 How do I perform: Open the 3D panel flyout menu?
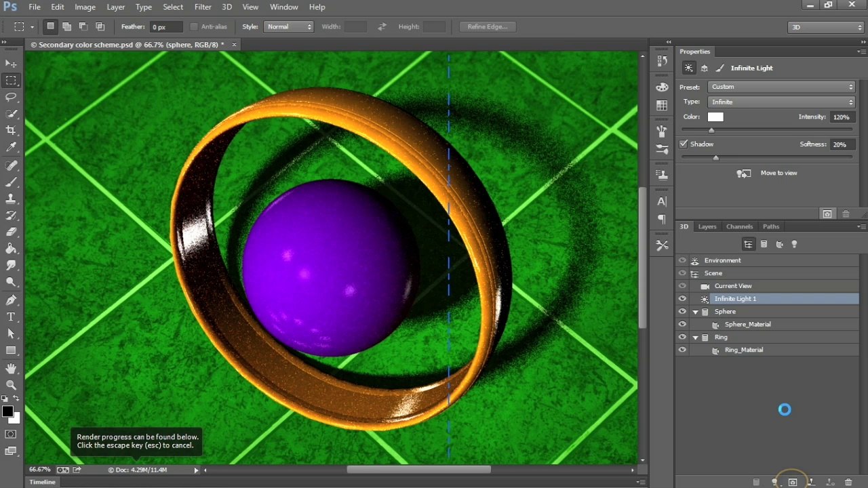(x=860, y=226)
